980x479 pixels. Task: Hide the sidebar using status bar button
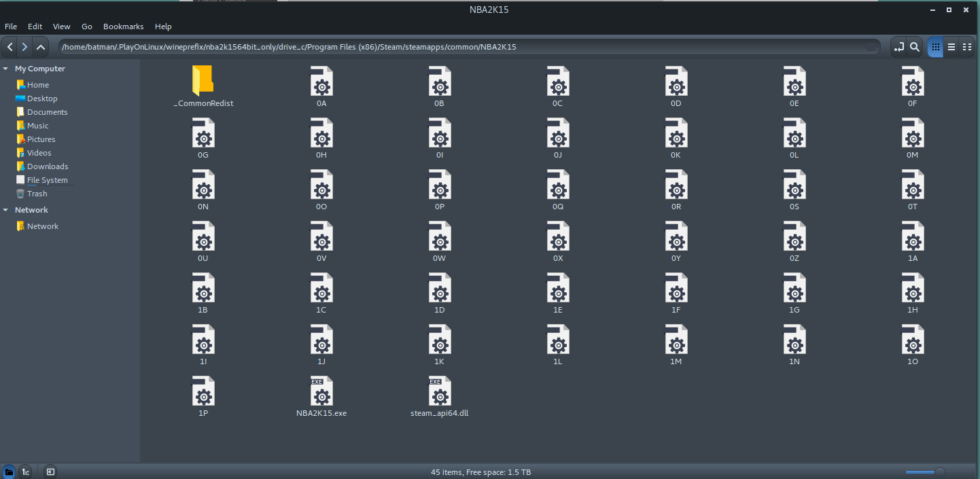(50, 472)
